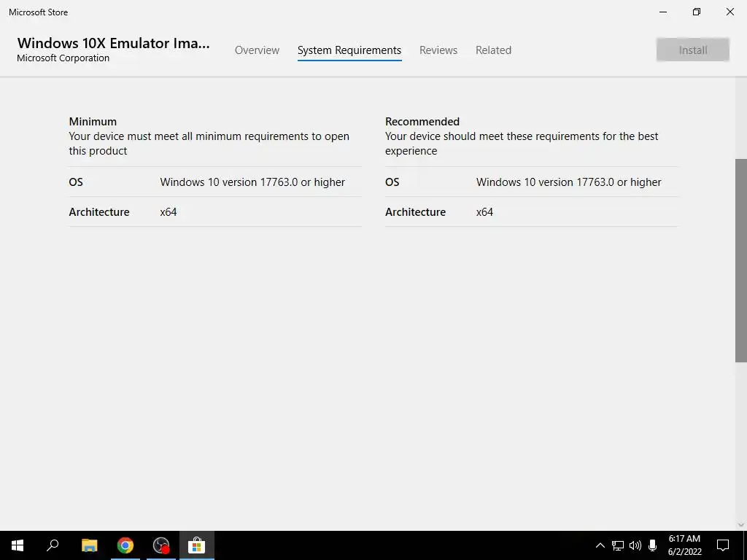Show hidden system tray icons
747x560 pixels.
[x=600, y=545]
